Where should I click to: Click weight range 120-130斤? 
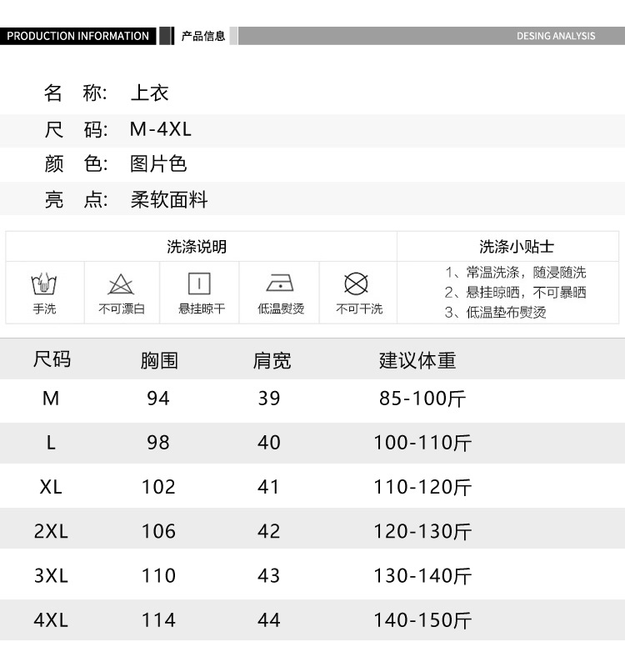coord(422,532)
